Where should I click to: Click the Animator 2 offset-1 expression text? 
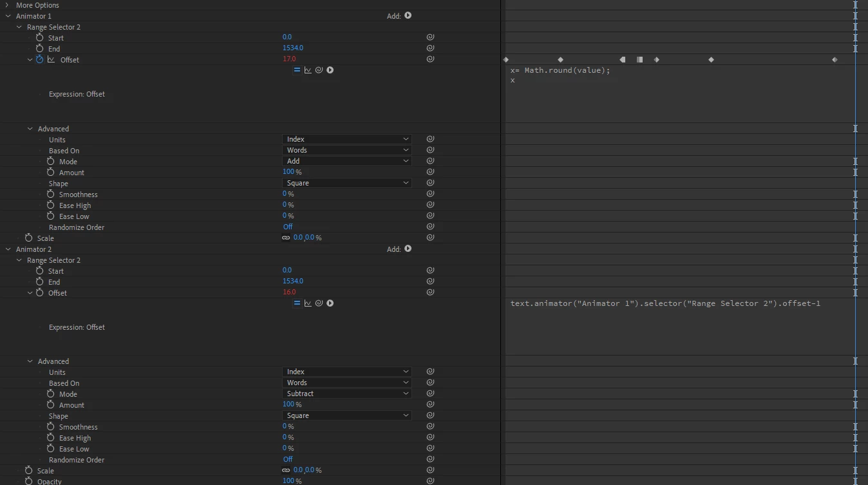(x=665, y=303)
